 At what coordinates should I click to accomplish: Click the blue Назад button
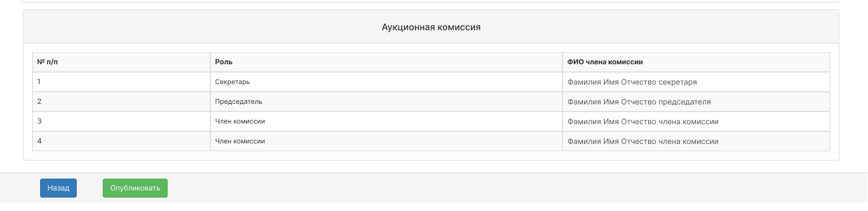point(58,188)
